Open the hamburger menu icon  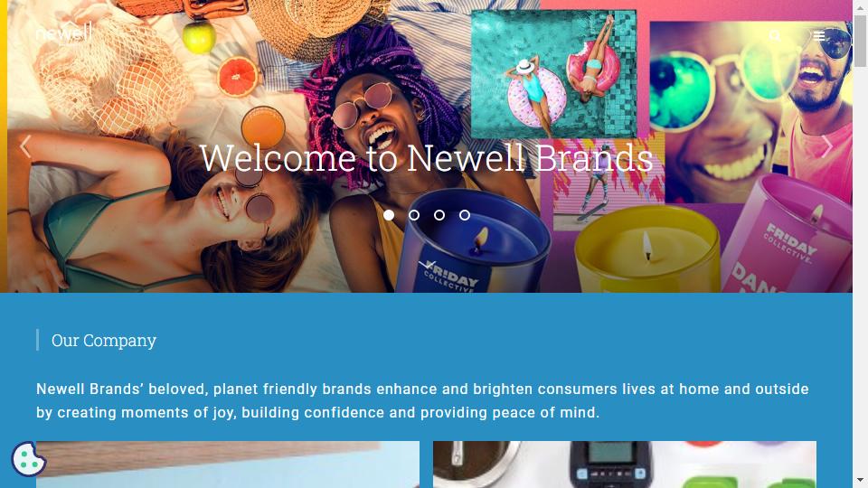coord(819,36)
